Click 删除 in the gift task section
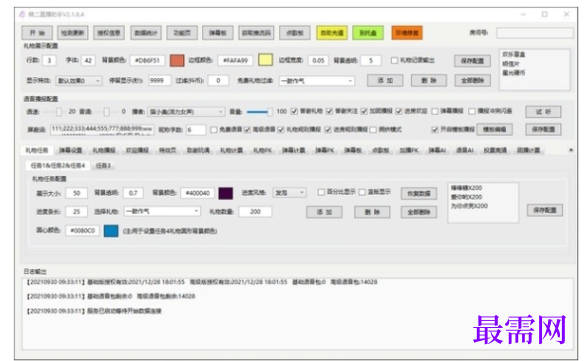The image size is (585, 361). click(372, 212)
